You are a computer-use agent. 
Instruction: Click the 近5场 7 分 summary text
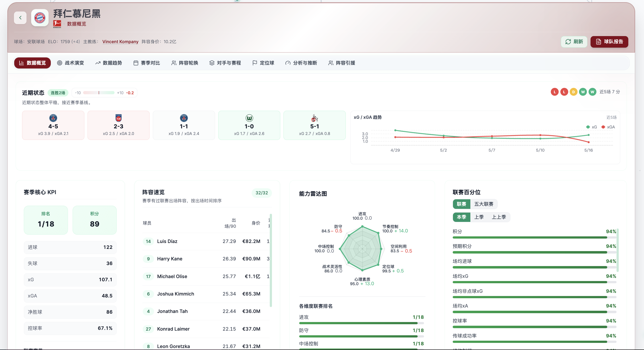click(609, 92)
